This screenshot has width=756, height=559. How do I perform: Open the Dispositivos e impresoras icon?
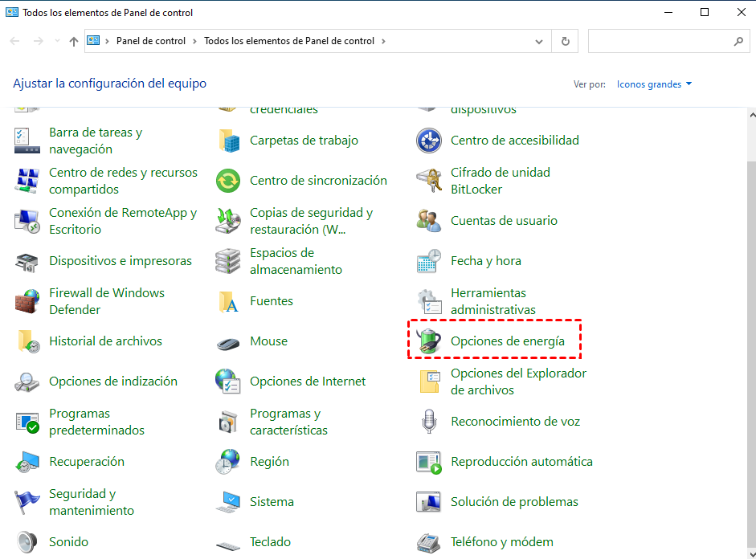pos(27,261)
